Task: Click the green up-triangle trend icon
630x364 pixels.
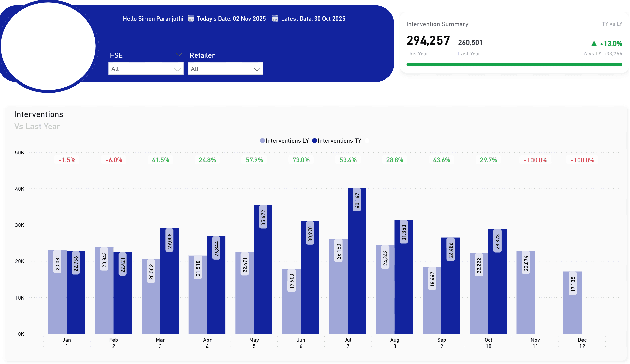Action: click(594, 44)
